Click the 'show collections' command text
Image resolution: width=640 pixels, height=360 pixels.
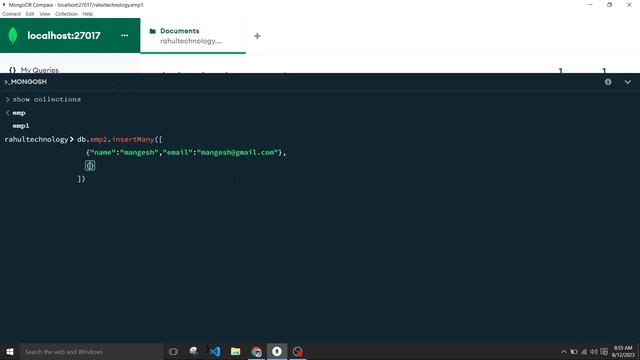(x=47, y=99)
